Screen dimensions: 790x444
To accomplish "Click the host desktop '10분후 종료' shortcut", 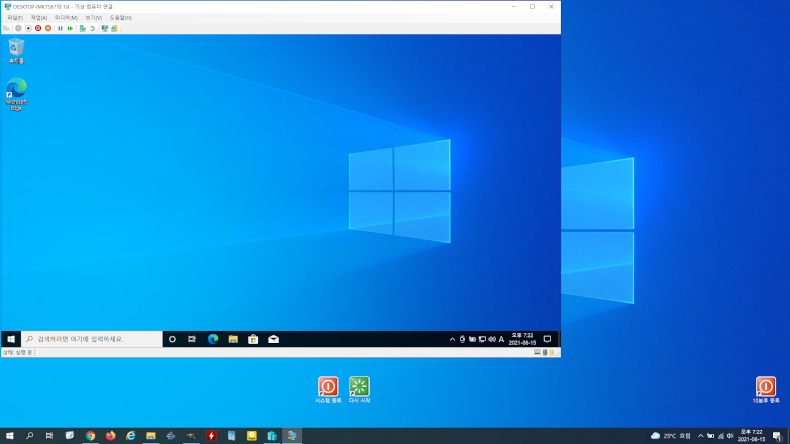I will pos(766,390).
